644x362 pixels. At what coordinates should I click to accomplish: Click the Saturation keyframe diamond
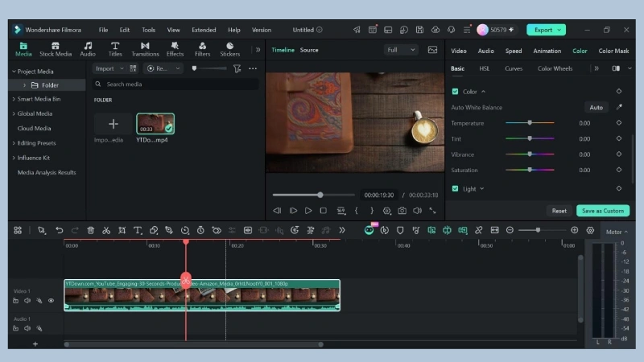(619, 170)
